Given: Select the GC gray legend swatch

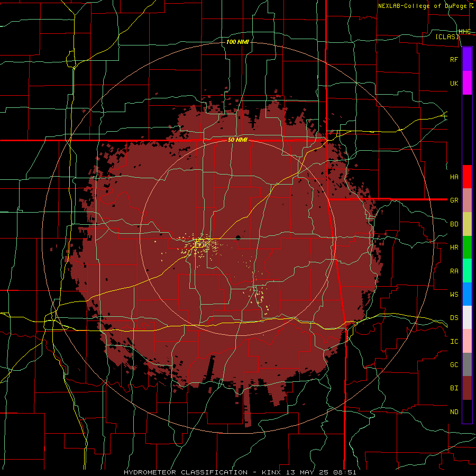Looking at the screenshot, I should 467,364.
